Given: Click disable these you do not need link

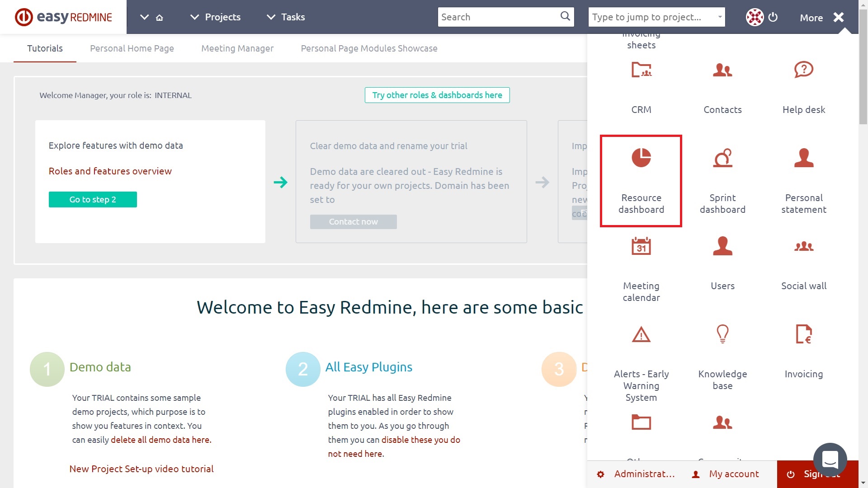Looking at the screenshot, I should (x=394, y=446).
